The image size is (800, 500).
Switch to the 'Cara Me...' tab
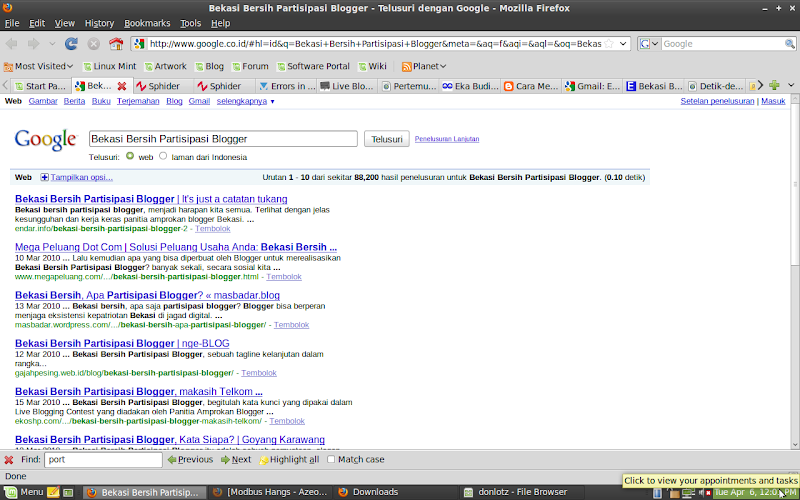point(531,86)
